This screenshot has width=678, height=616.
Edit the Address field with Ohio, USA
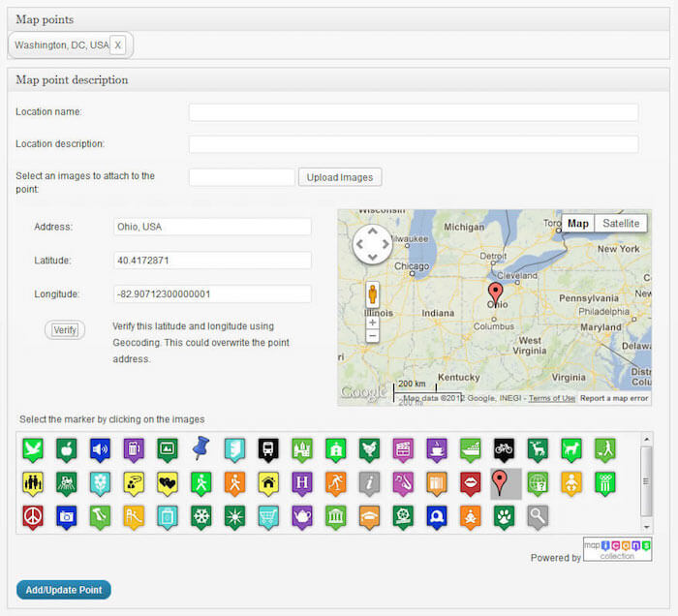click(212, 227)
